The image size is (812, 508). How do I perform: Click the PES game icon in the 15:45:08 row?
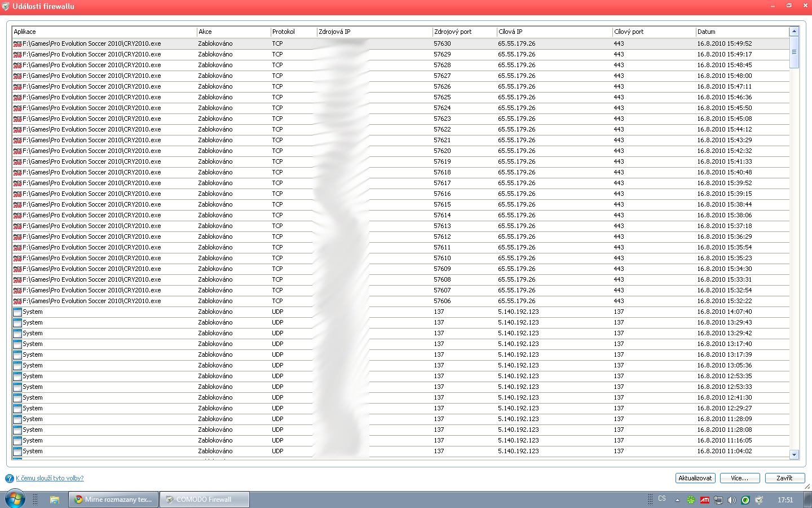[17, 119]
